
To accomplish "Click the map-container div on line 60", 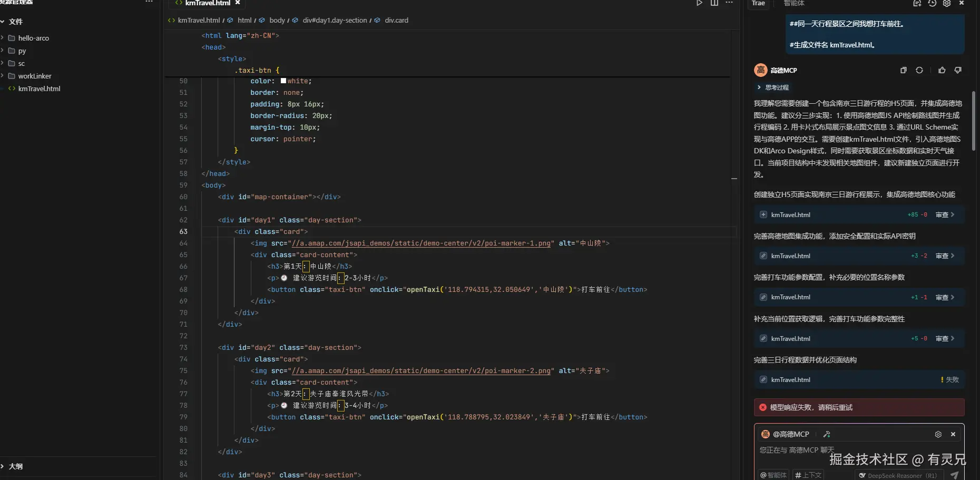I will (x=279, y=197).
